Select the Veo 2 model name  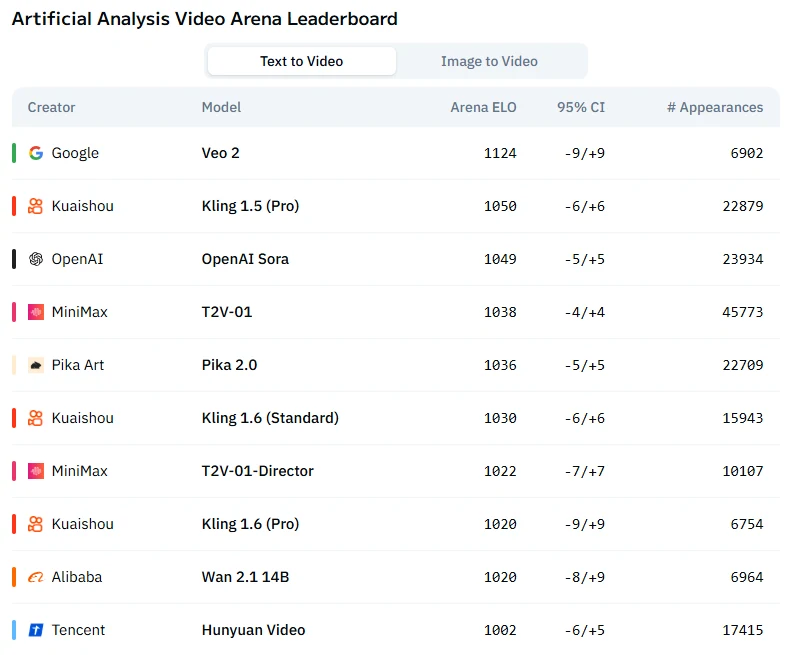coord(220,153)
